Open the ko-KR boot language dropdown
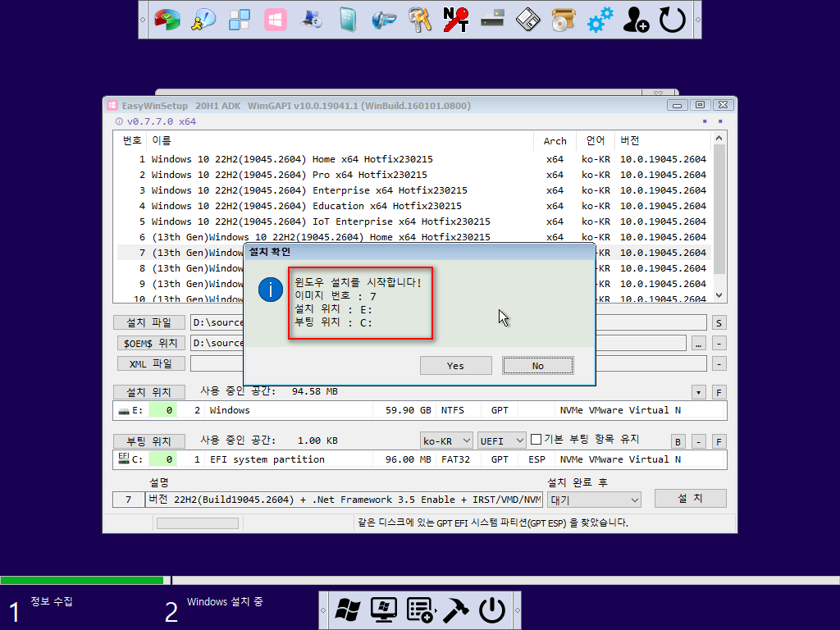Screen dimensions: 840x630 446,441
